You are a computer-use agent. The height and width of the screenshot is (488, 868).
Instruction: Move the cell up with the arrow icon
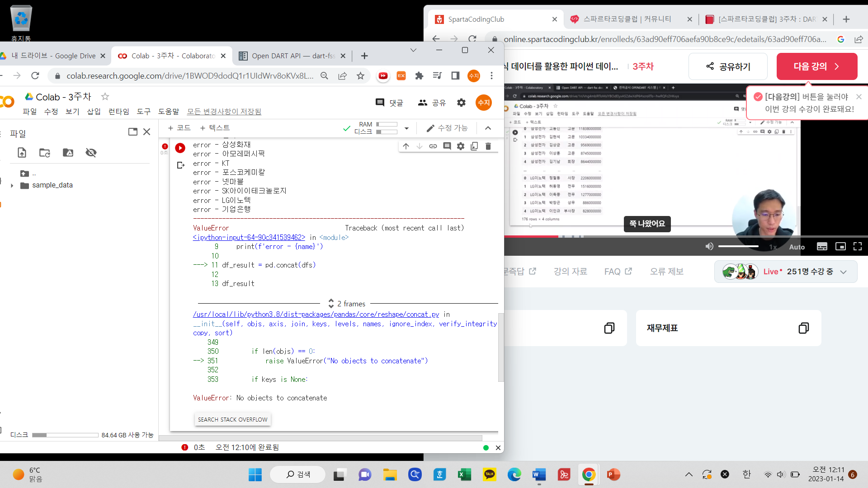click(x=406, y=146)
